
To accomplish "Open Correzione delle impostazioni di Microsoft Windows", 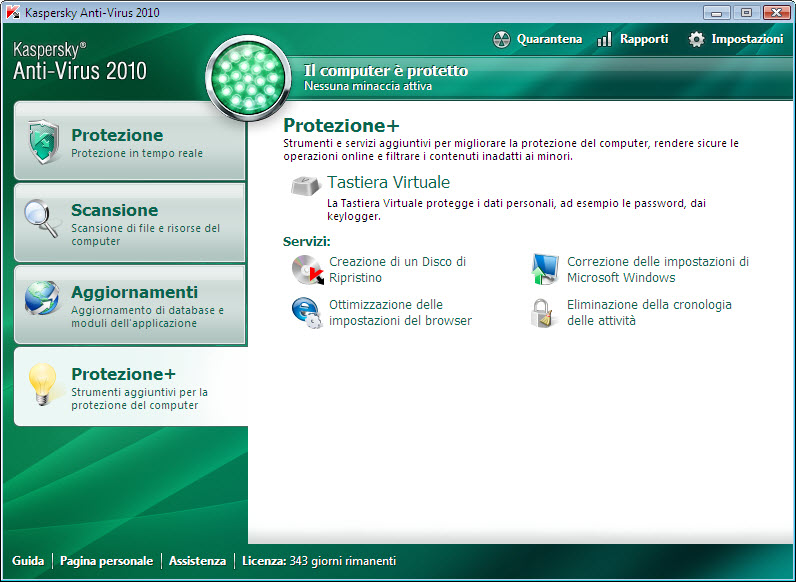I will [x=658, y=270].
